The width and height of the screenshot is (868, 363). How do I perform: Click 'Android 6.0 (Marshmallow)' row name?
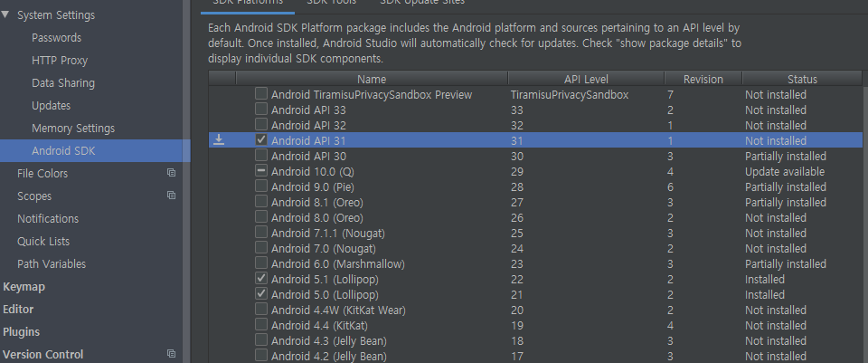pyautogui.click(x=337, y=263)
